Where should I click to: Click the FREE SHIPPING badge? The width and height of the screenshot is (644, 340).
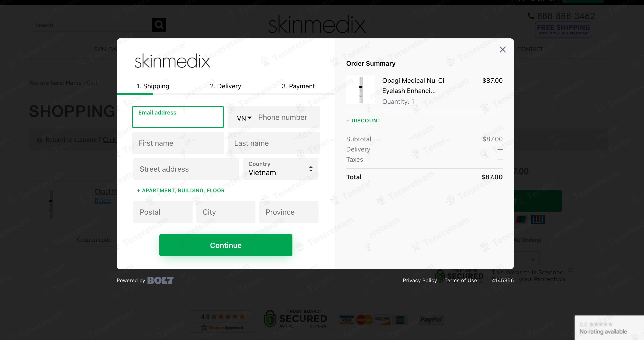tap(563, 29)
